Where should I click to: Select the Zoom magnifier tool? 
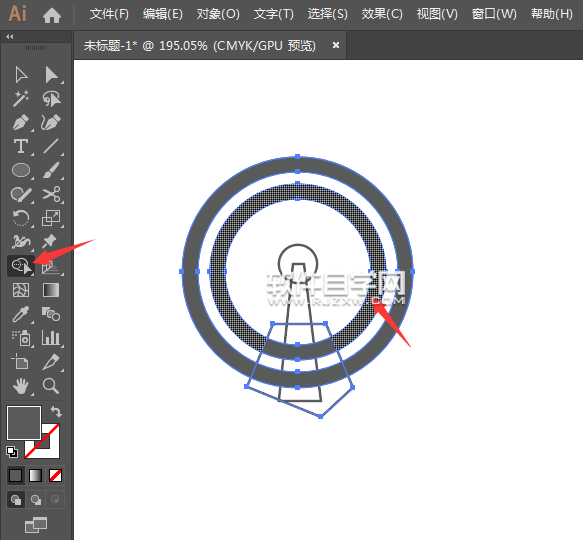[x=51, y=386]
